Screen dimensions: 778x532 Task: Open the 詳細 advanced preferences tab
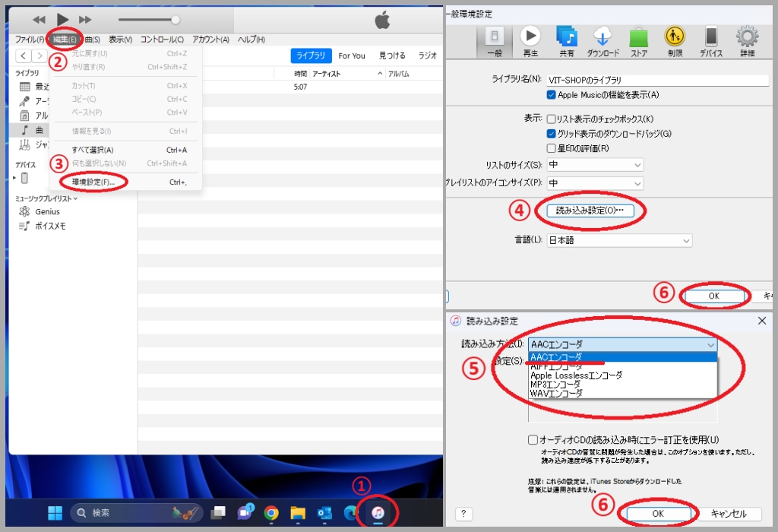tap(748, 42)
